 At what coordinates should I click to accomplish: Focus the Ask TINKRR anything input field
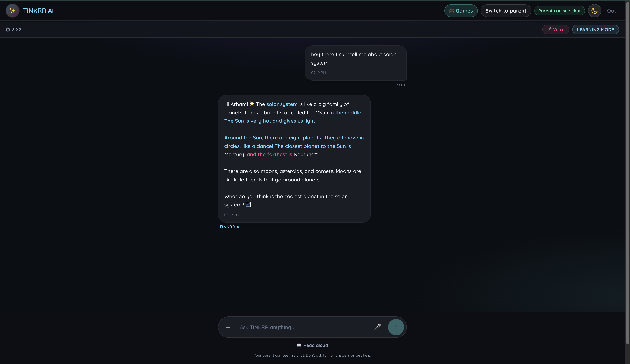[304, 327]
